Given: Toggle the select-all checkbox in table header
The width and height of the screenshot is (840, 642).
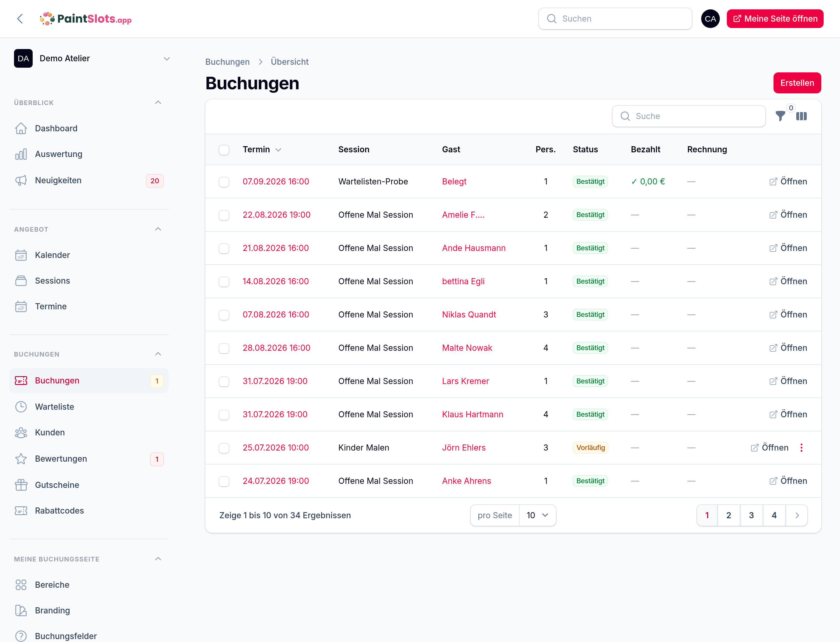Looking at the screenshot, I should click(224, 150).
